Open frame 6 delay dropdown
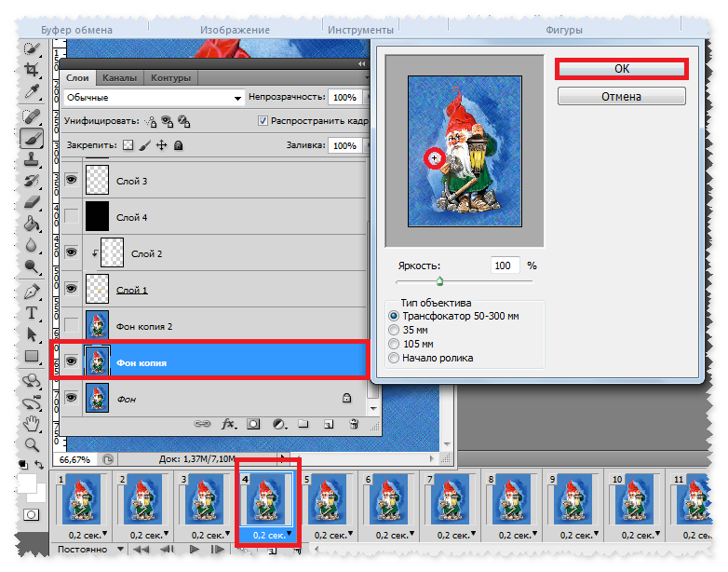The image size is (728, 572). tap(411, 534)
